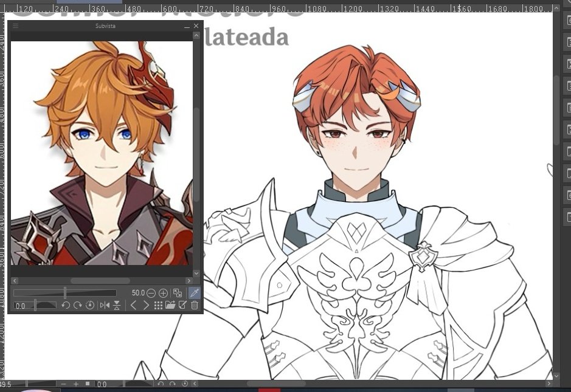
Task: Rotate Subvista reference image right
Action: click(x=78, y=305)
